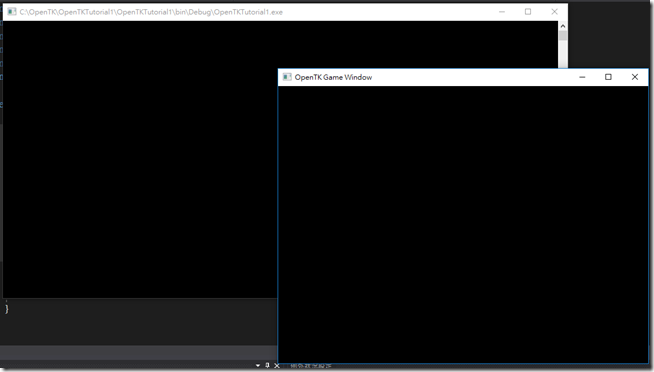Click the console window's scrollbar thumb
654x372 pixels.
(x=563, y=36)
